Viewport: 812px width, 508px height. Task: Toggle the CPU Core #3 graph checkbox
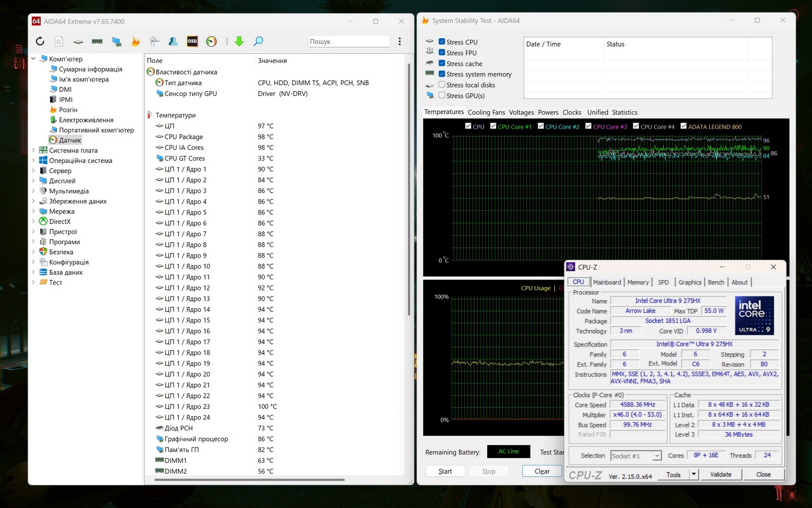pos(588,126)
